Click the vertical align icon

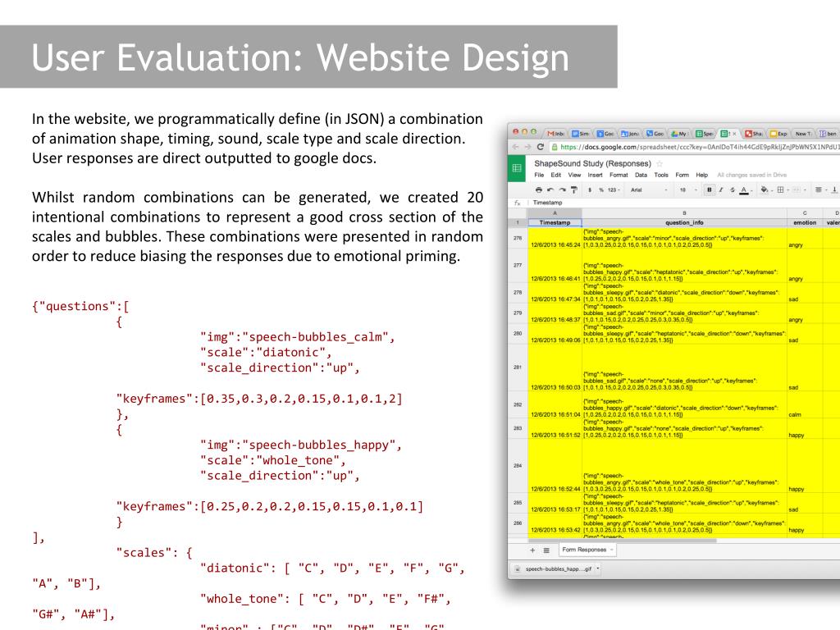834,189
